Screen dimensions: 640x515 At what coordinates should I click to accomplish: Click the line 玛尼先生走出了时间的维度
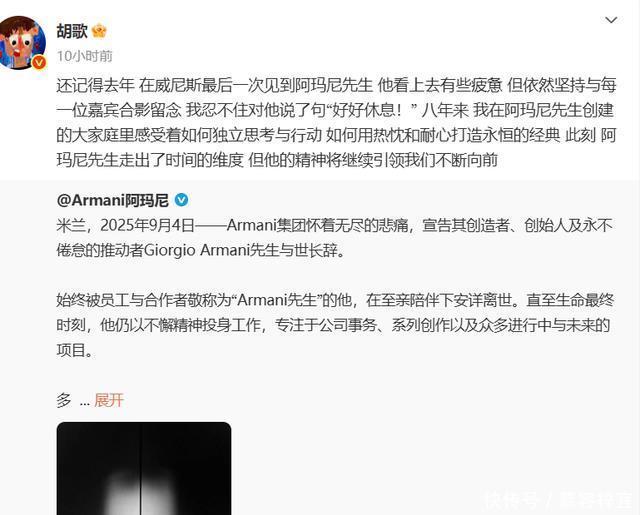point(150,160)
